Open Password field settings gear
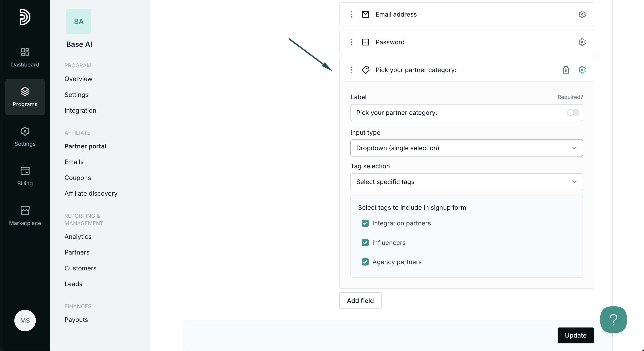Image resolution: width=644 pixels, height=351 pixels. [x=582, y=42]
